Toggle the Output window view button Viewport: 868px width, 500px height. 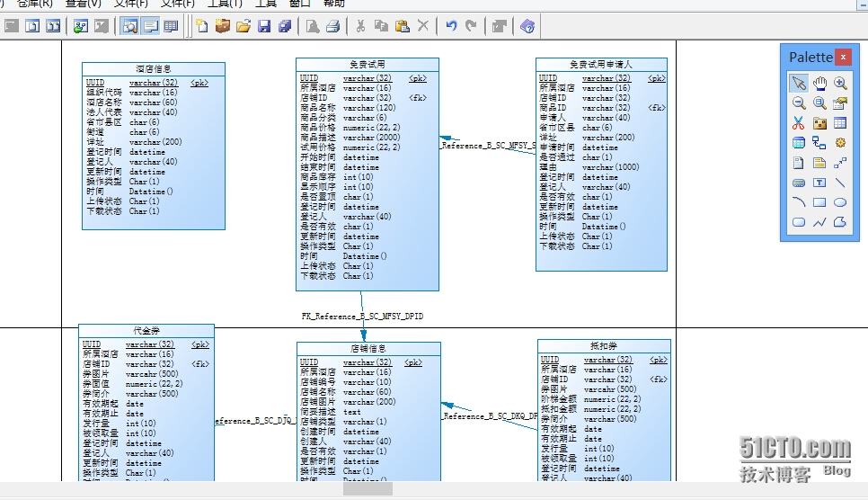point(151,26)
